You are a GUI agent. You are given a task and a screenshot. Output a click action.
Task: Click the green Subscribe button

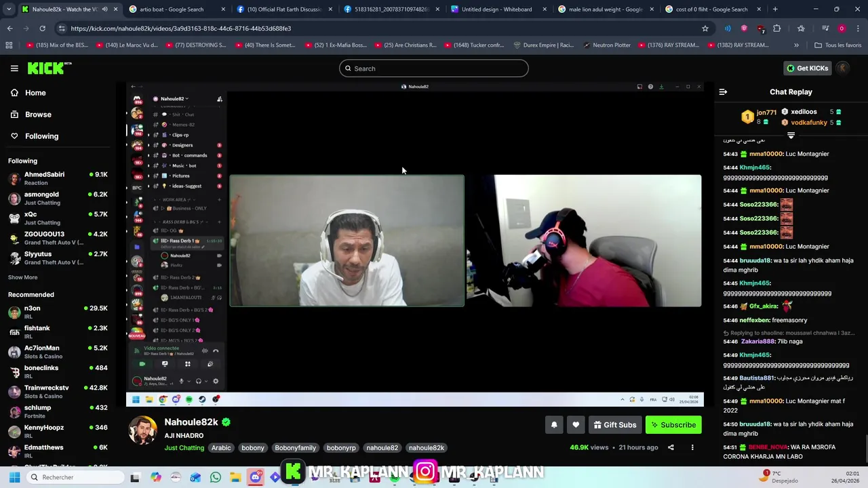click(673, 425)
